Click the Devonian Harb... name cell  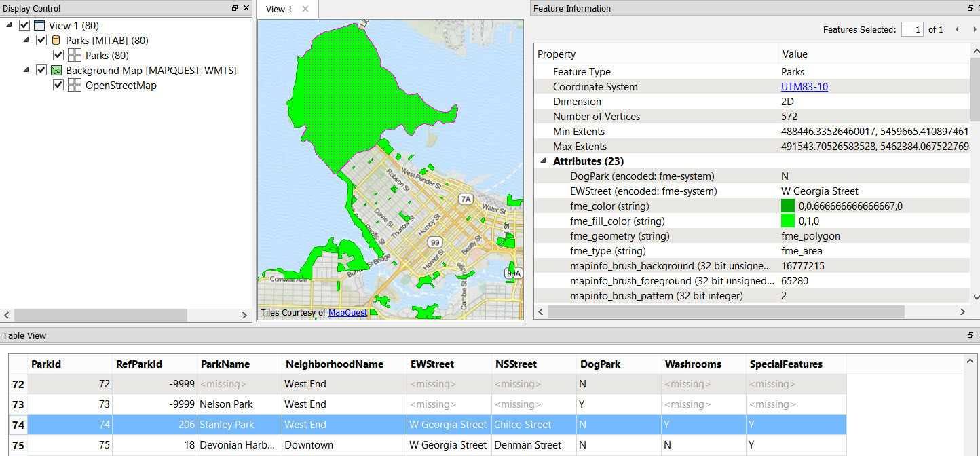[240, 445]
